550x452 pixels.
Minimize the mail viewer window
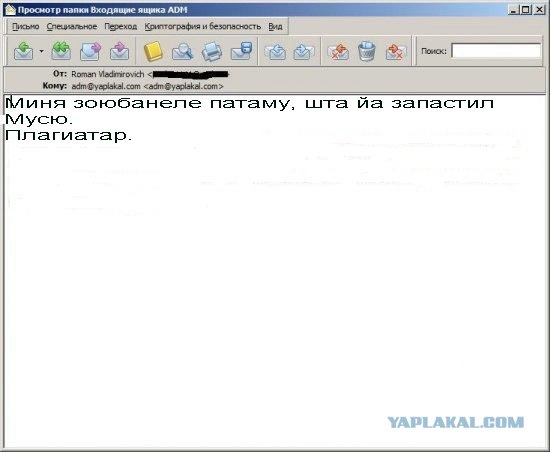click(x=514, y=10)
